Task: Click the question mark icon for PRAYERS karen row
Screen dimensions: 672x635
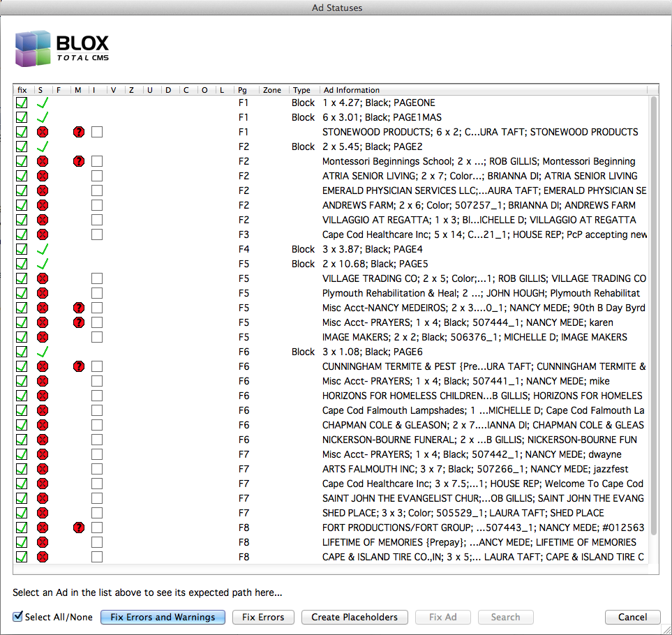Action: pos(79,322)
